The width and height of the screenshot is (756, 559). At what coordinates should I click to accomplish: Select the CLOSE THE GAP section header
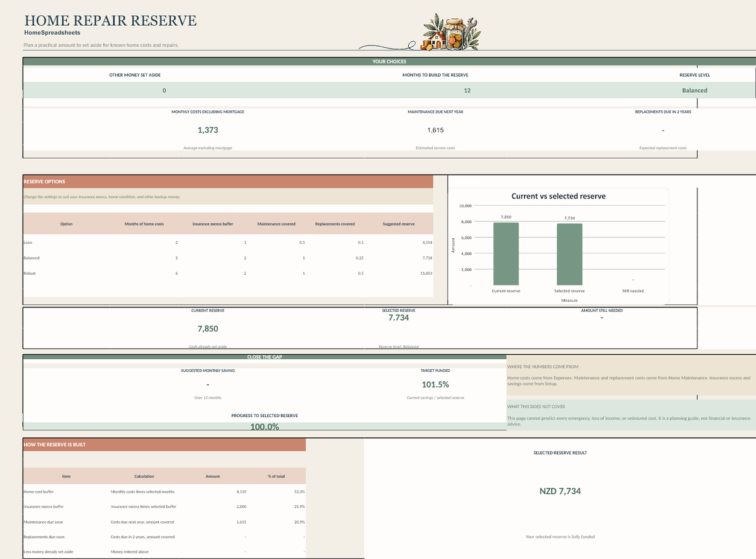tap(264, 357)
